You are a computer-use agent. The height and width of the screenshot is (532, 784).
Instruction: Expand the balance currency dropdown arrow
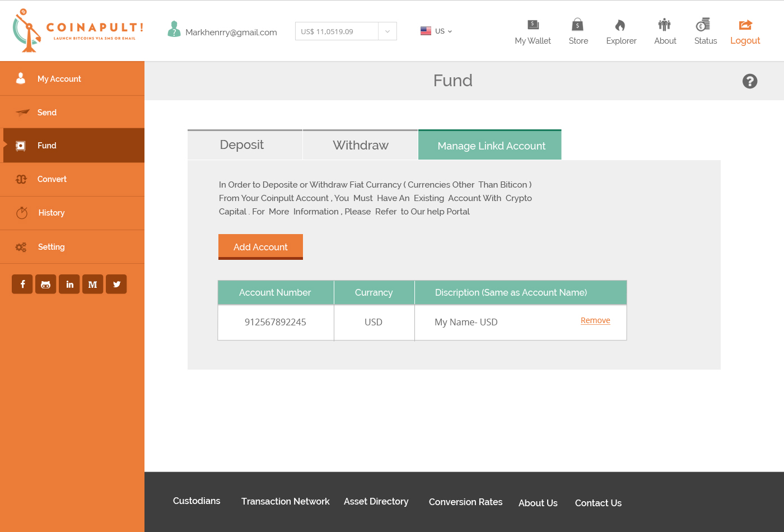click(388, 31)
